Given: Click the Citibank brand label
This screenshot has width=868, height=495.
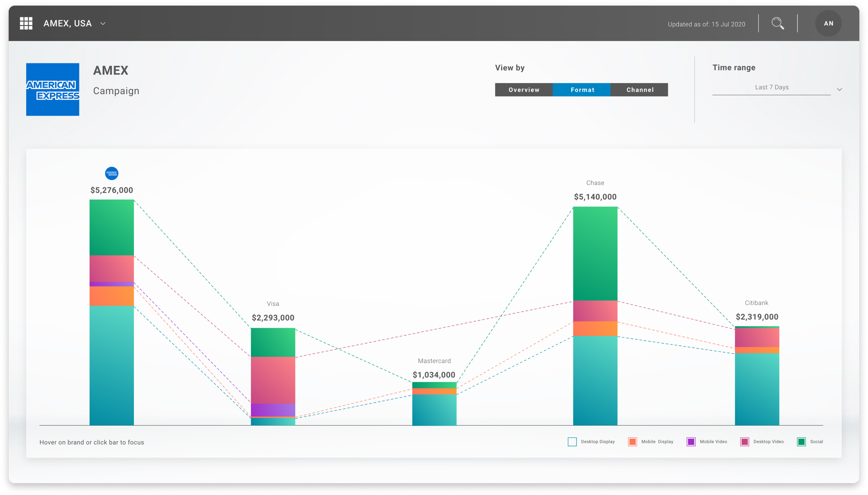Looking at the screenshot, I should [x=756, y=303].
